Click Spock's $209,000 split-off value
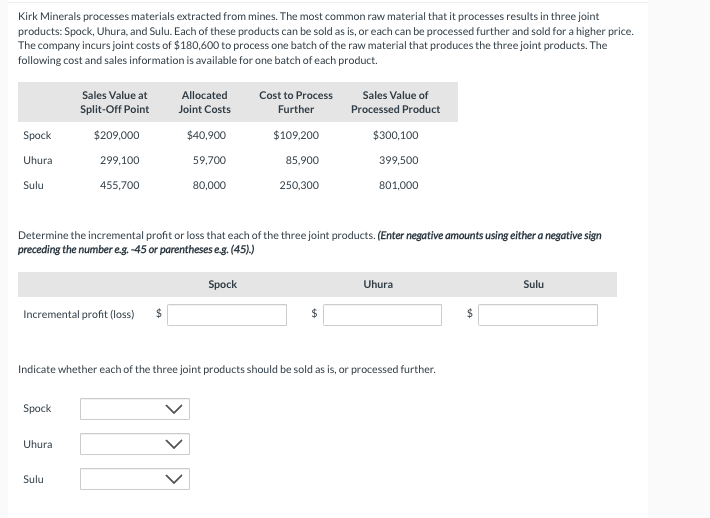 click(116, 135)
